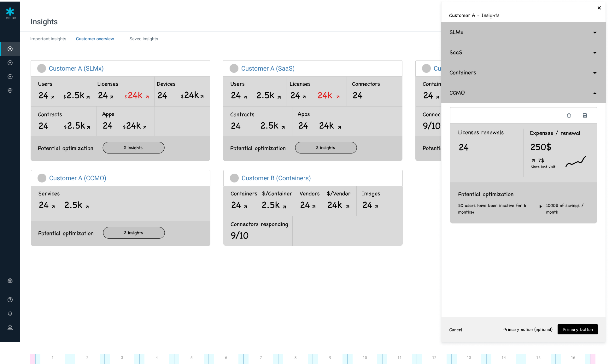Viewport: 609px width, 364px height.
Task: Click the avatar circle of Customer A (CCMO)
Action: [x=42, y=178]
